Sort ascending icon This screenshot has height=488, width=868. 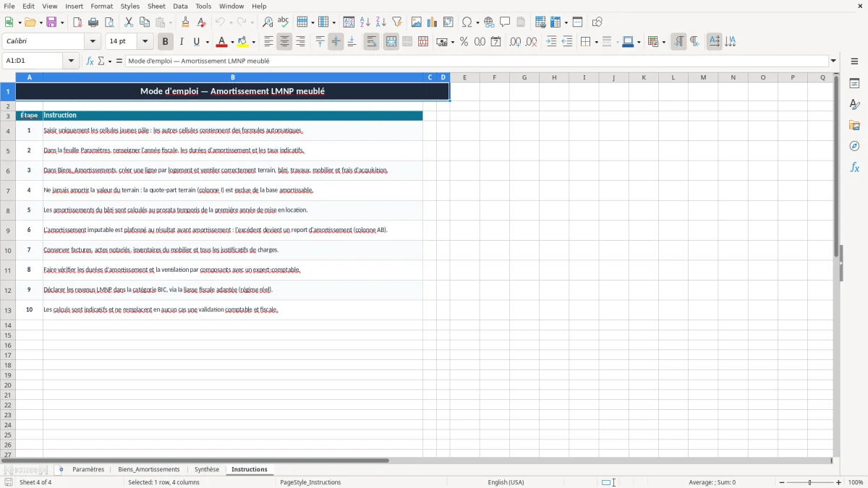(365, 22)
